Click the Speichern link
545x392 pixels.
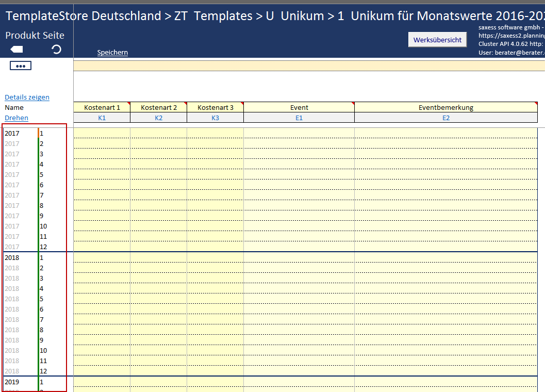click(x=112, y=53)
